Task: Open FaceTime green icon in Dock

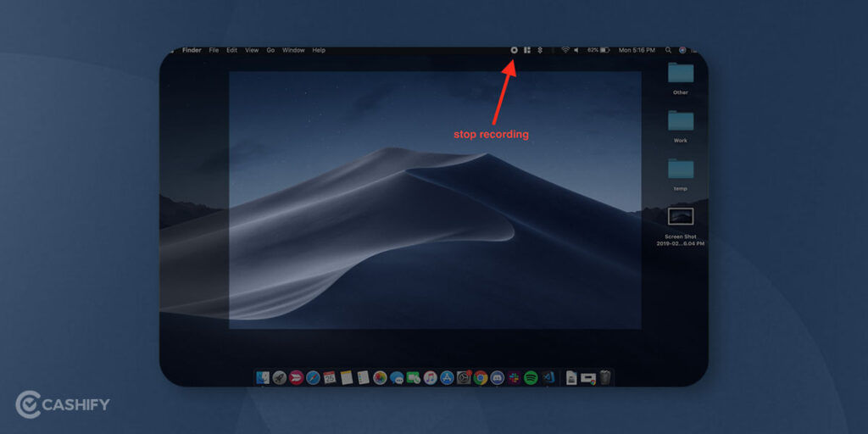Action: click(414, 377)
